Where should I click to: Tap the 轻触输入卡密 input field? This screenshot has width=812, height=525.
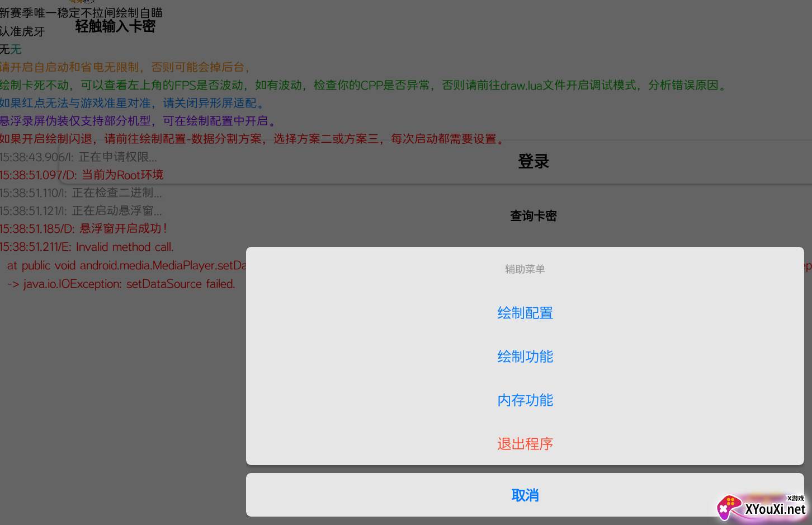tap(115, 26)
